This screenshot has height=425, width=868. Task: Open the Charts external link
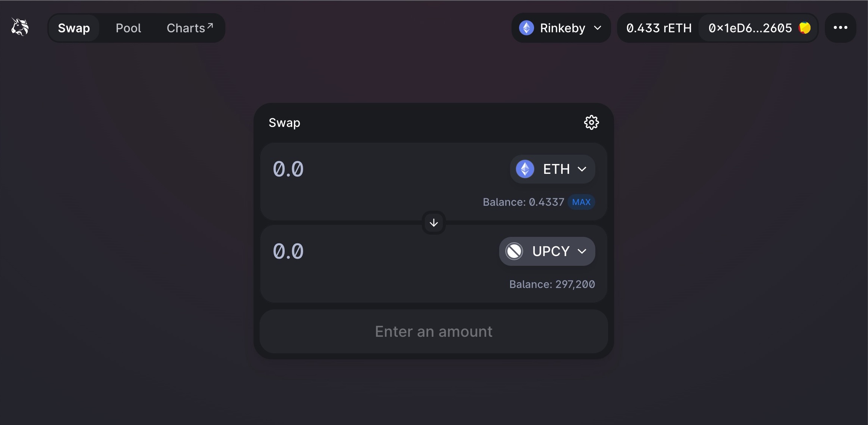coord(190,28)
